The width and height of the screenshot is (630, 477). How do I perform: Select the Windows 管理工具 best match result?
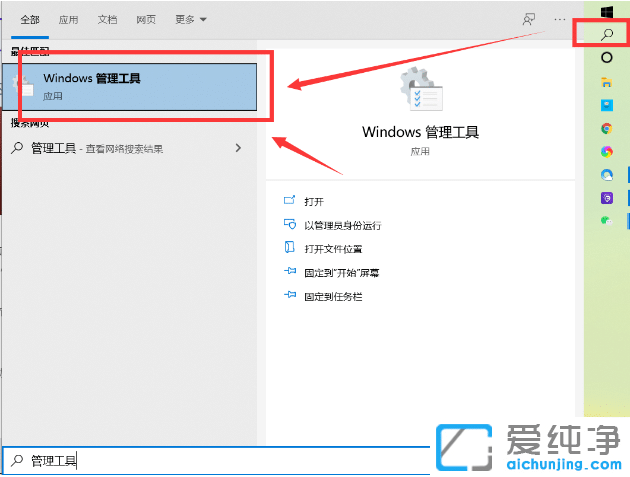129,87
